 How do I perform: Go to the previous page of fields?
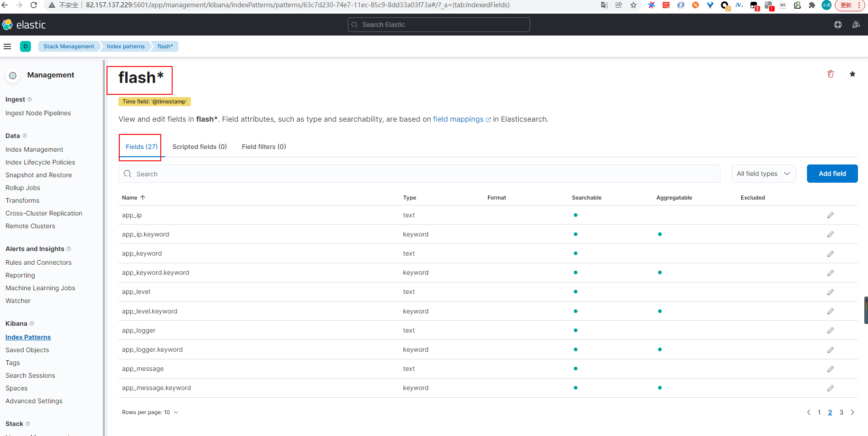[809, 412]
